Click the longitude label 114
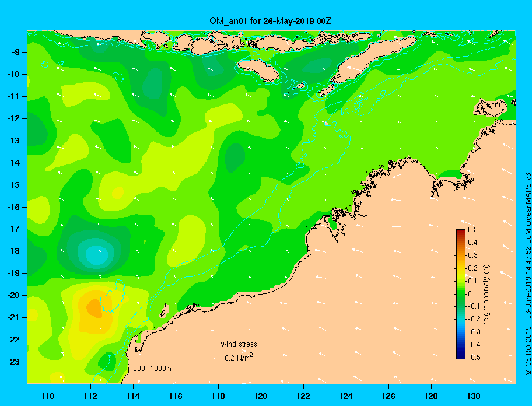This screenshot has width=532, height=406. pos(133,396)
